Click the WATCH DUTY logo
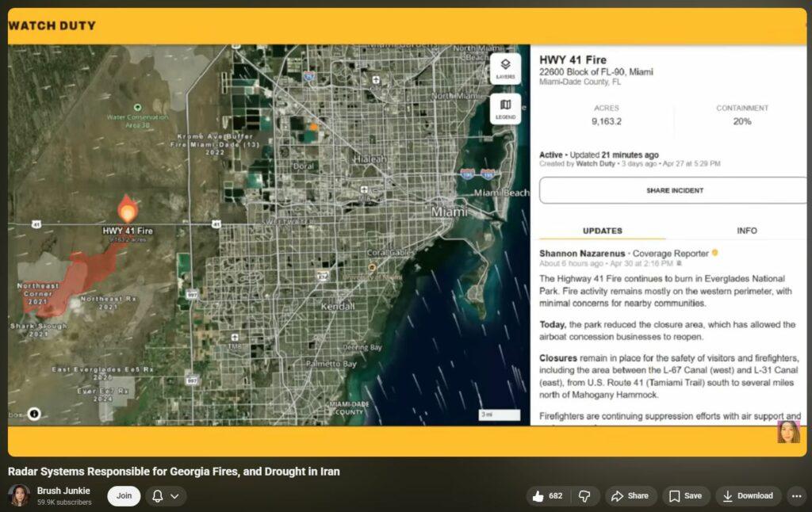The height and width of the screenshot is (512, 812). (x=52, y=25)
